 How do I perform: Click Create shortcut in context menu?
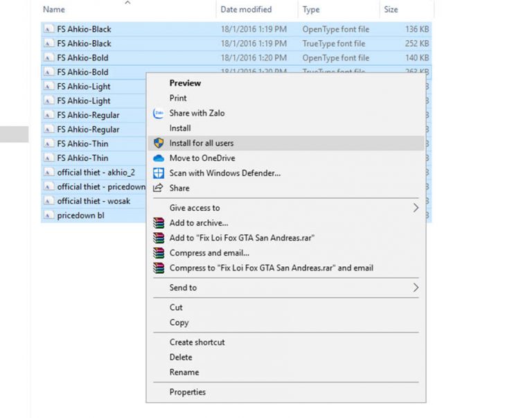pyautogui.click(x=197, y=342)
